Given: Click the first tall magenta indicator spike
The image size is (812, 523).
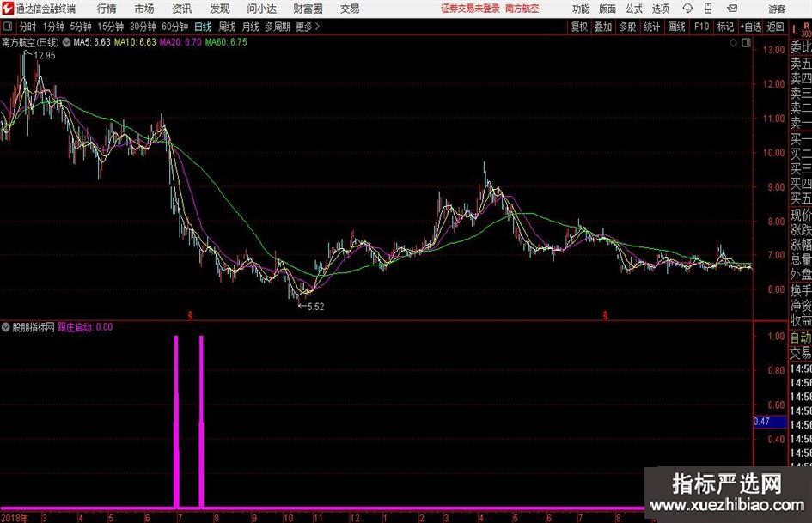Looking at the screenshot, I should point(176,422).
